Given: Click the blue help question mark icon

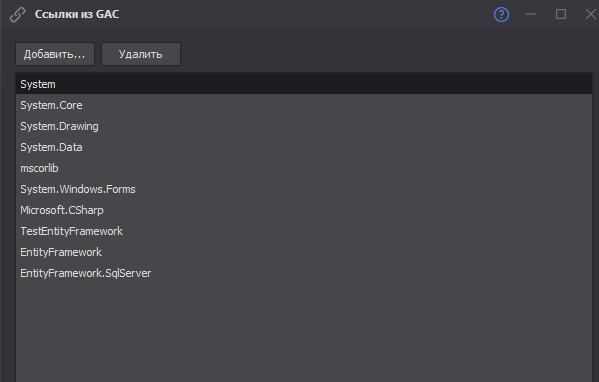Looking at the screenshot, I should click(501, 15).
